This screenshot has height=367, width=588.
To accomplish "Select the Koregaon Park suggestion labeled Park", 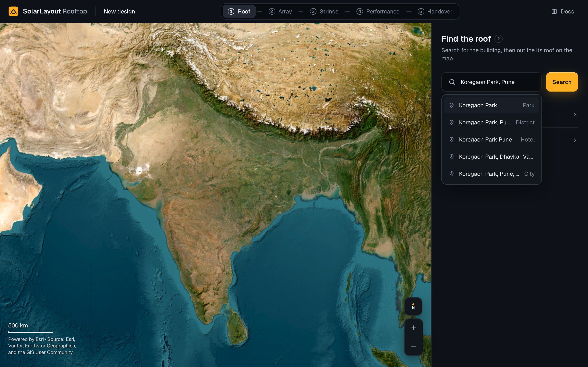I will point(491,105).
